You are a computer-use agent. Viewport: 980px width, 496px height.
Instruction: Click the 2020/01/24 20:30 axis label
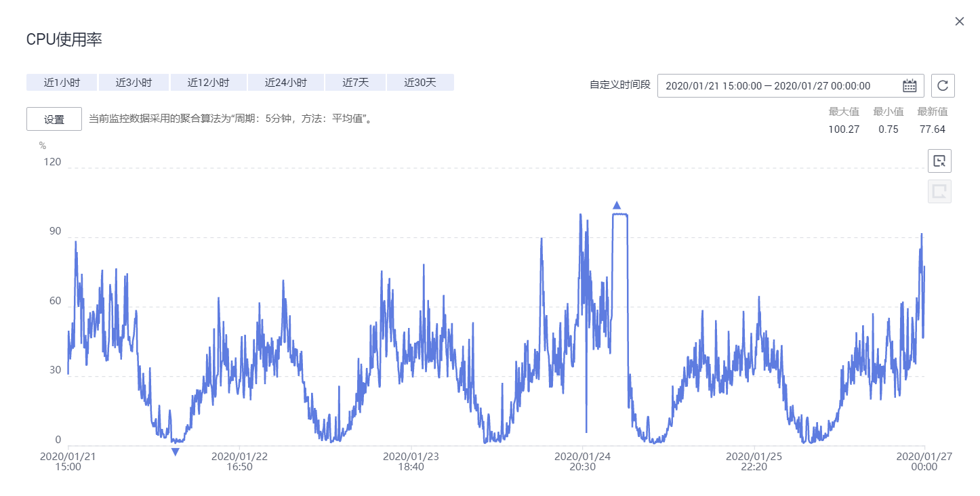point(582,461)
